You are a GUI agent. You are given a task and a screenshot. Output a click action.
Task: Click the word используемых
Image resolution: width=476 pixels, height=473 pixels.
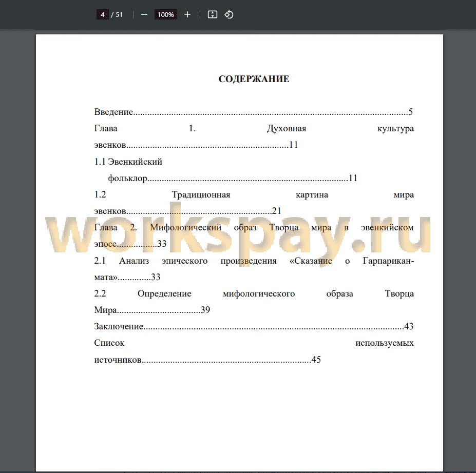[x=385, y=343]
